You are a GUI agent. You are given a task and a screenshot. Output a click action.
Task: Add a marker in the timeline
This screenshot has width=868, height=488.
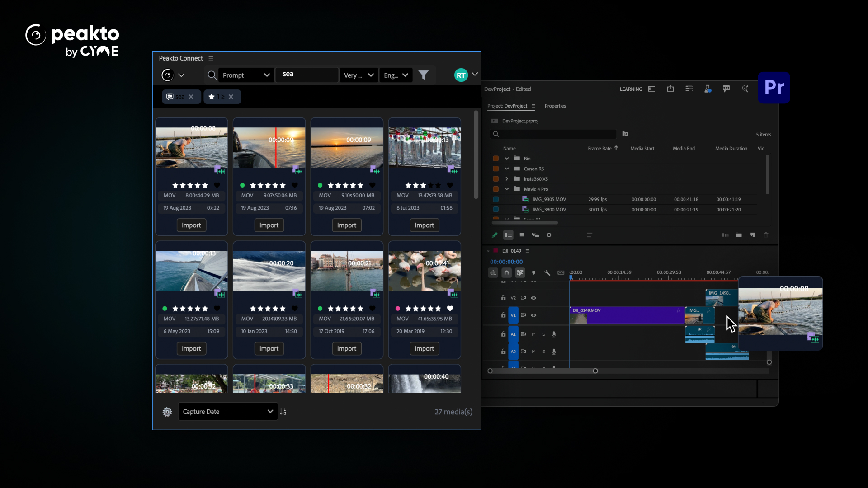[x=534, y=273]
